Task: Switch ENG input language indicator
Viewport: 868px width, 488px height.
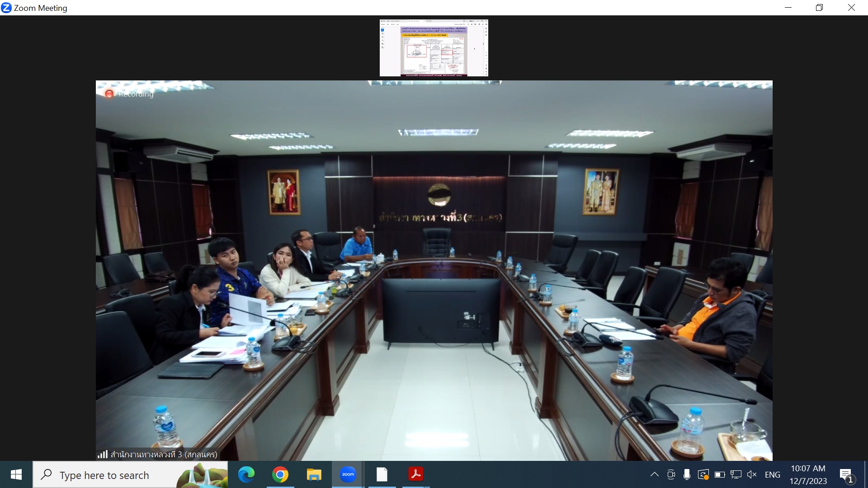Action: (772, 474)
